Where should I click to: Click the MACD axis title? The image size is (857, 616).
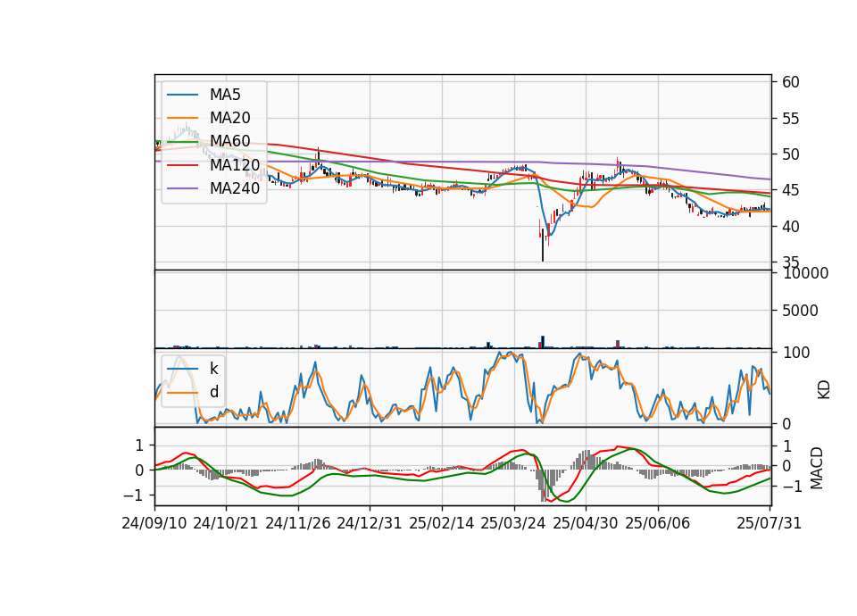(x=817, y=468)
